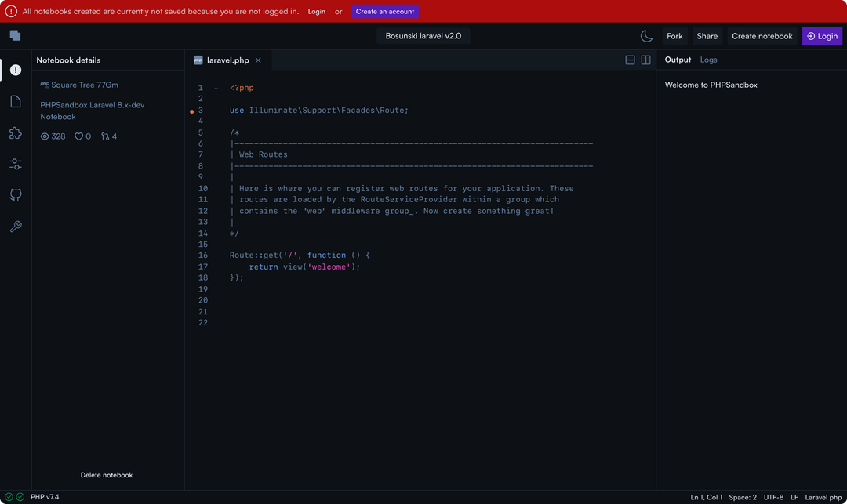Click the Fork button
Viewport: 847px width, 504px height.
click(x=674, y=36)
